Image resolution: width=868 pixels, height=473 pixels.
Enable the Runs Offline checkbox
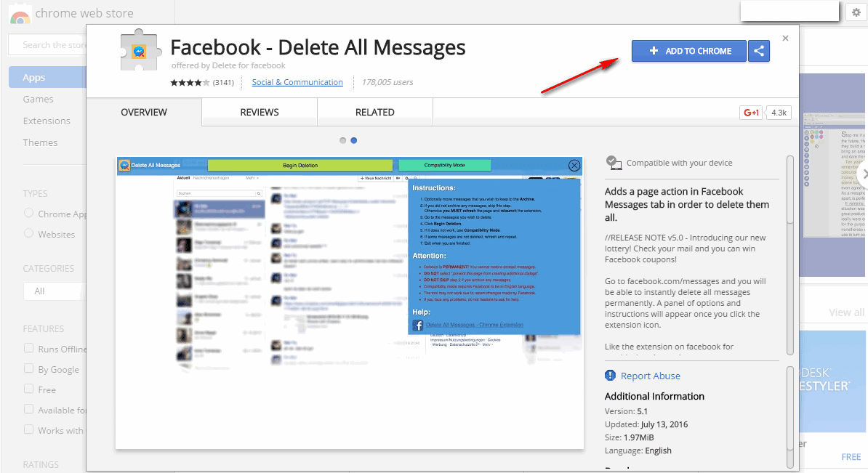(29, 348)
